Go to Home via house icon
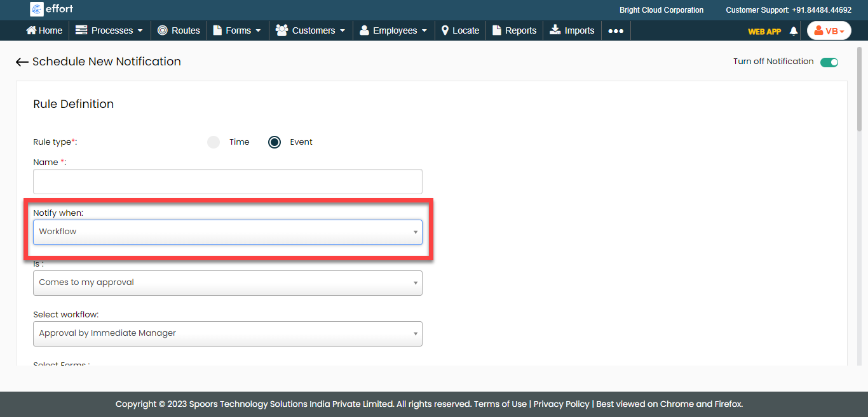 (31, 30)
